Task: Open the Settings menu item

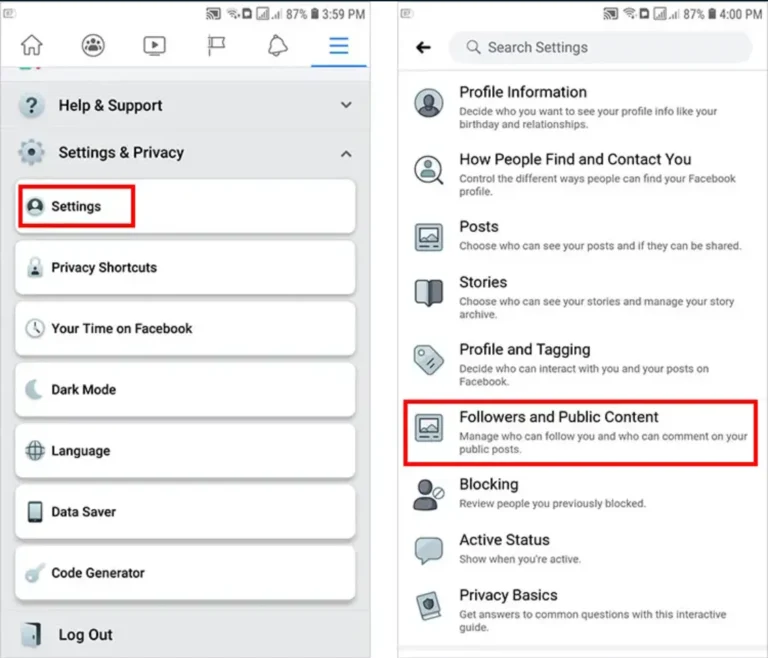Action: [x=185, y=206]
